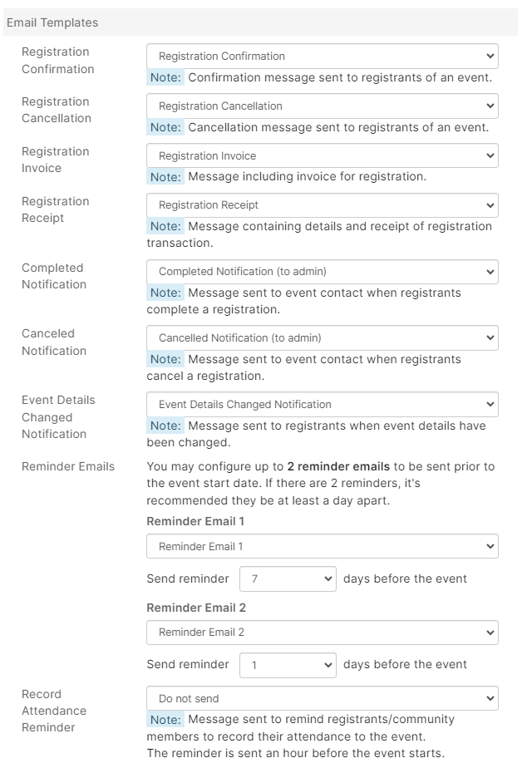Click the Reminder Emails field label

point(68,466)
